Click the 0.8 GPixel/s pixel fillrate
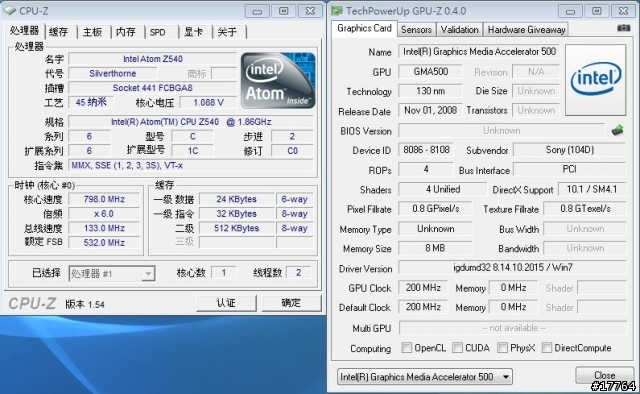The image size is (640, 394). pos(435,209)
